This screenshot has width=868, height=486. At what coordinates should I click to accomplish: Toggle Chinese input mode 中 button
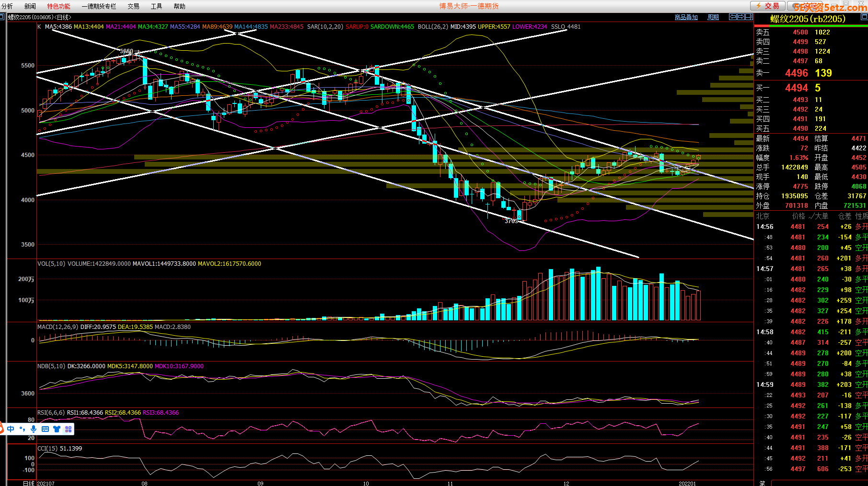(x=11, y=429)
